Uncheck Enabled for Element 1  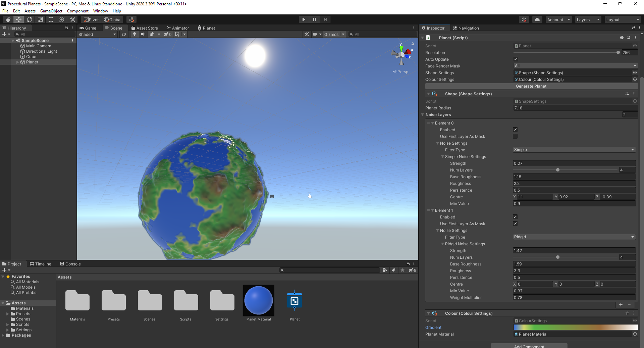(x=515, y=217)
